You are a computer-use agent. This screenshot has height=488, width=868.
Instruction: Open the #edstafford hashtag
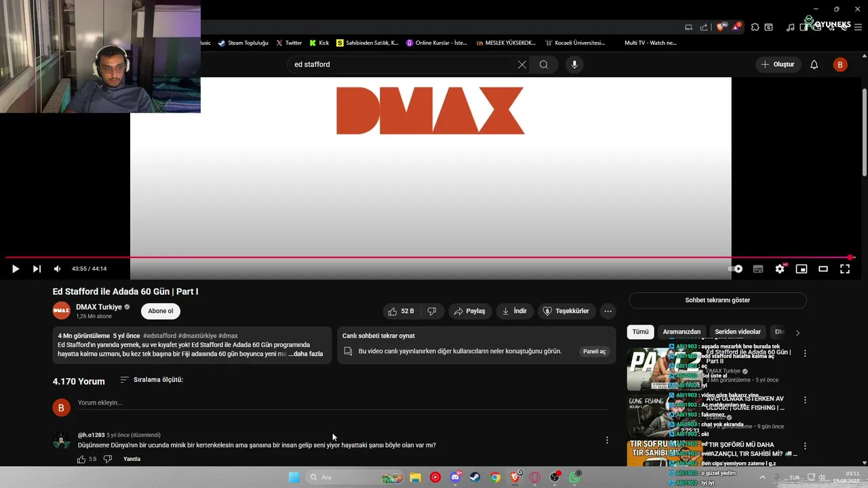pos(160,335)
